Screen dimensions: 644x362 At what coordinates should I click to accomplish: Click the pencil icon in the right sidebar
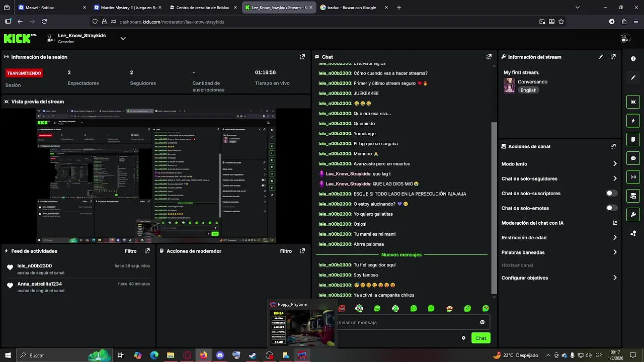633,77
